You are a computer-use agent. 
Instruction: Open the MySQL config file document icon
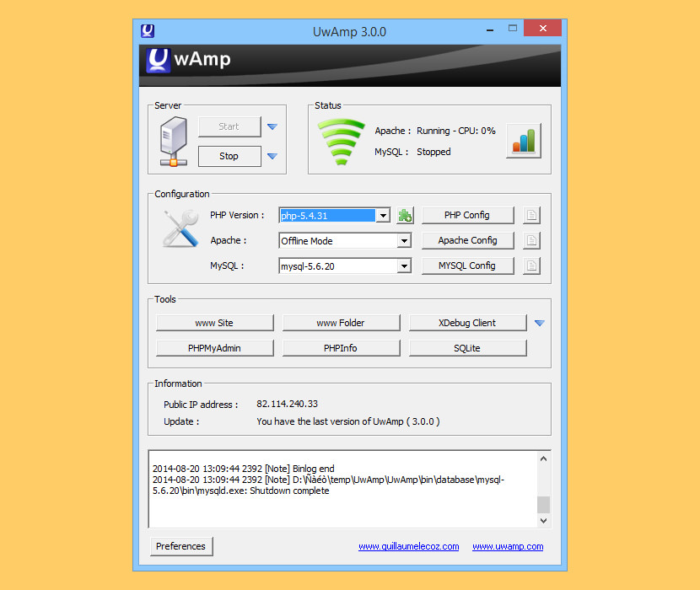[x=531, y=266]
